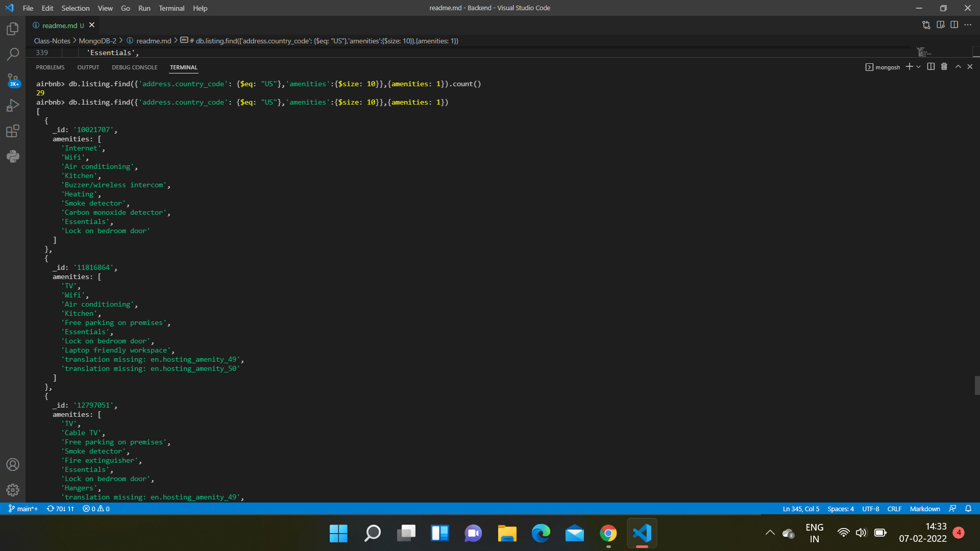Viewport: 980px width, 551px height.
Task: Click the main branch indicator in status bar
Action: [22, 509]
